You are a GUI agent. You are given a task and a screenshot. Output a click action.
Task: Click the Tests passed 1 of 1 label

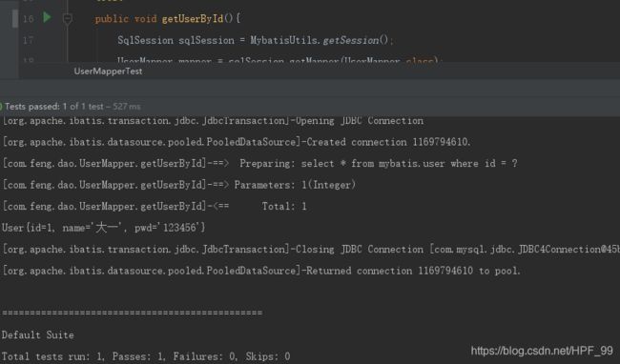click(x=54, y=107)
